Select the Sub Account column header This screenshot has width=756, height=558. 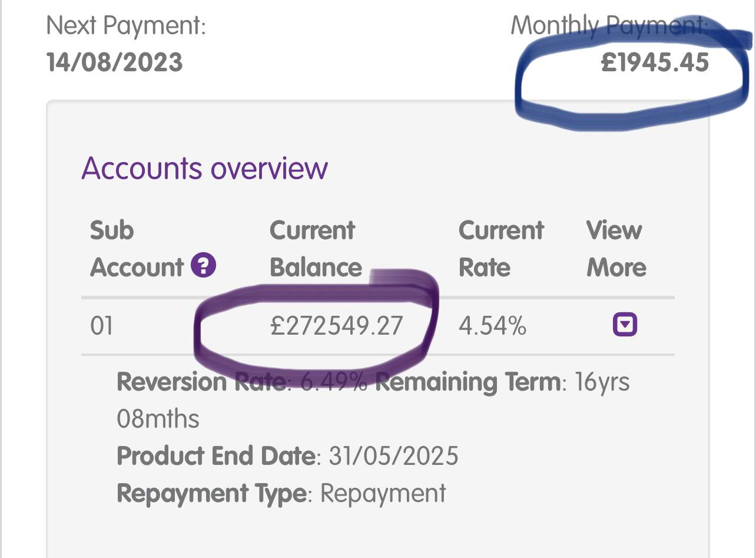[x=137, y=249]
